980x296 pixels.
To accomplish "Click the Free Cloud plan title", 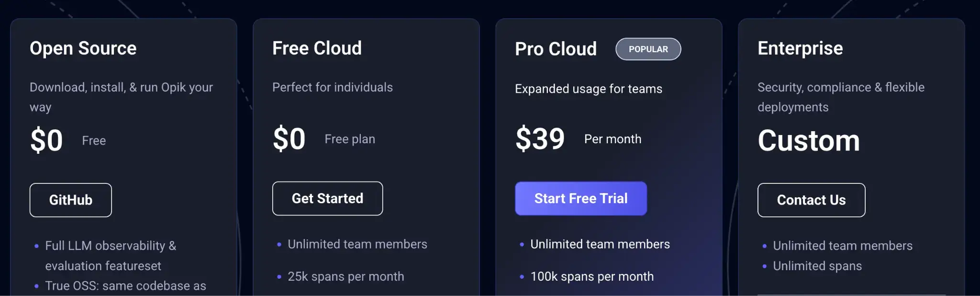I will [317, 48].
